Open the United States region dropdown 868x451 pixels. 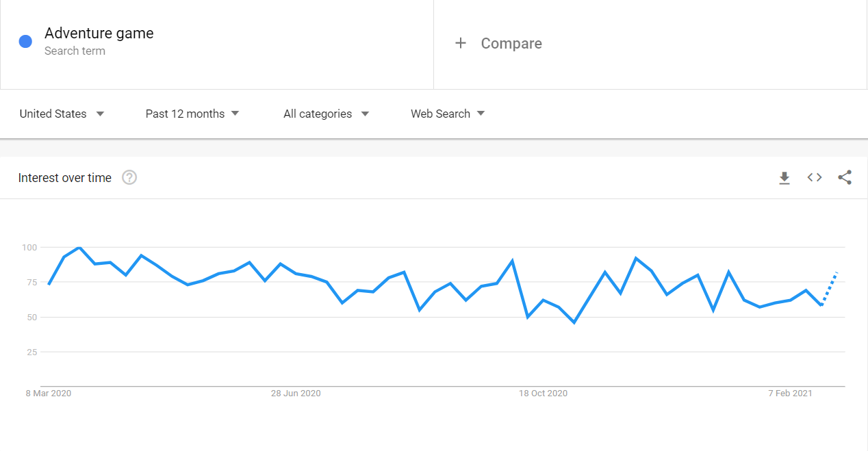pos(62,114)
